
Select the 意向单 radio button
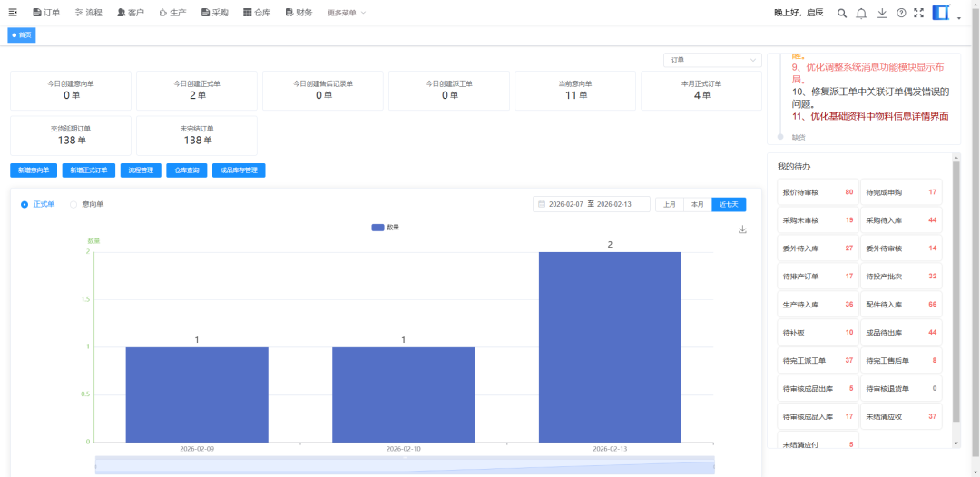point(74,205)
